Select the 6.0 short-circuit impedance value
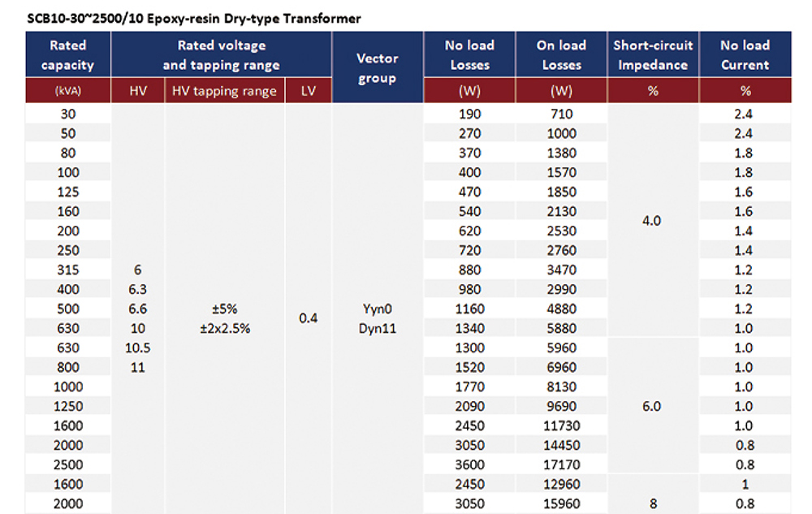Image resolution: width=812 pixels, height=514 pixels. pyautogui.click(x=652, y=406)
